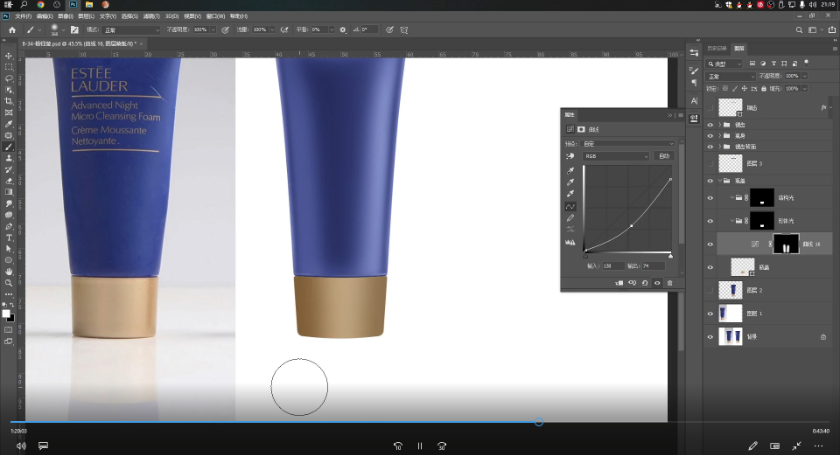Show the hidden 图层 3 layer
840x455 pixels.
tap(710, 163)
